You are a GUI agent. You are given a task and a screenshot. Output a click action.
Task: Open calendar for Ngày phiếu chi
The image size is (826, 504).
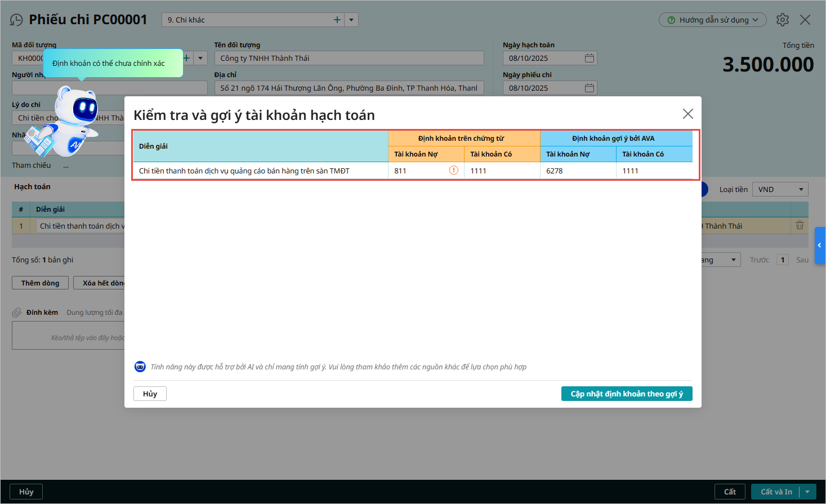[x=589, y=88]
